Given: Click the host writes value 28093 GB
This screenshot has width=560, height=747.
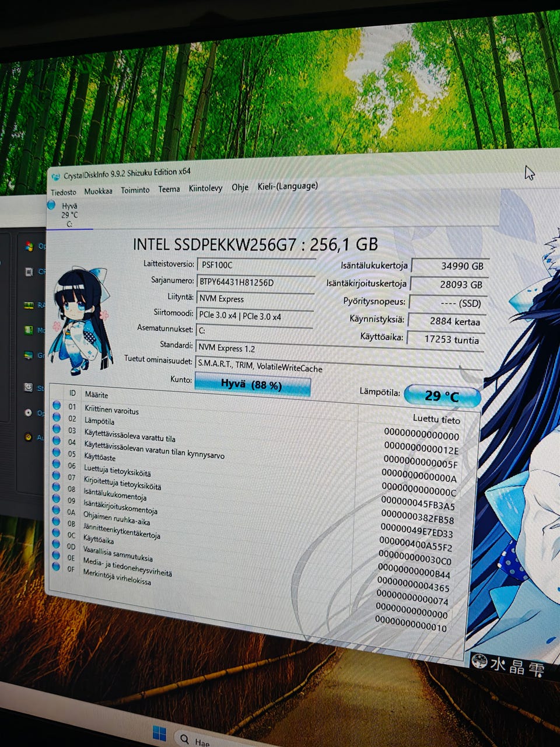Looking at the screenshot, I should click(448, 285).
